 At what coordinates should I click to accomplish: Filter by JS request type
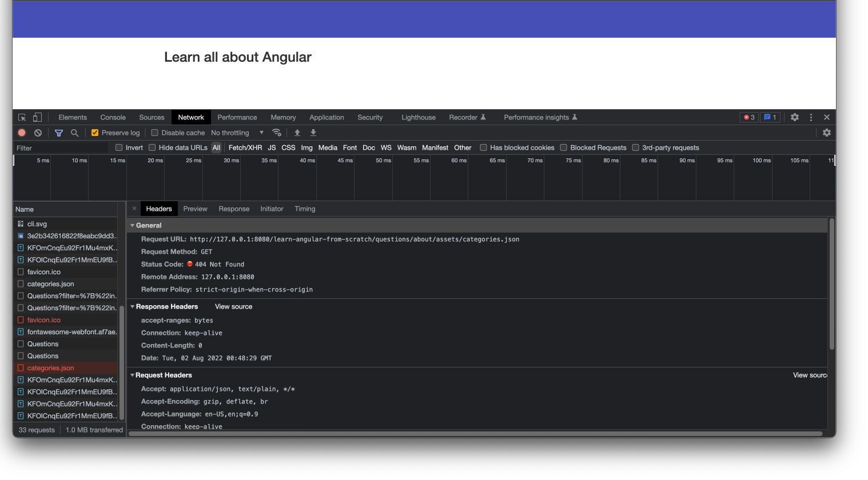[272, 147]
